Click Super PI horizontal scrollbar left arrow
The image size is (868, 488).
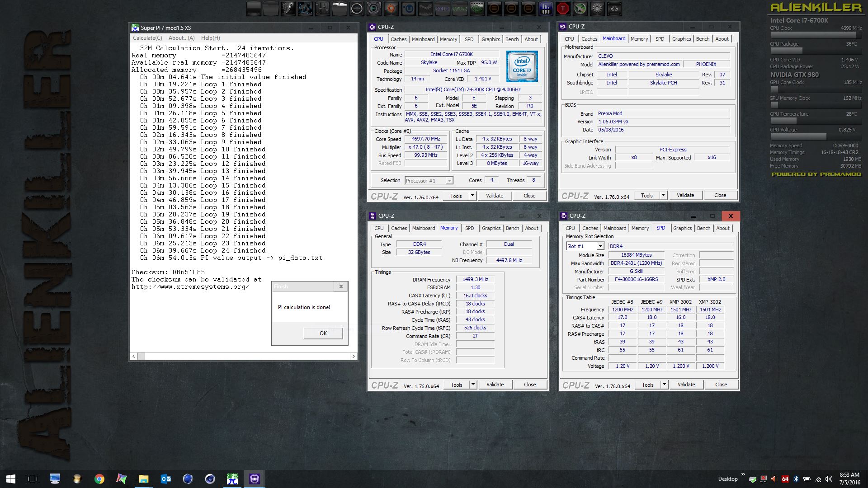(133, 357)
